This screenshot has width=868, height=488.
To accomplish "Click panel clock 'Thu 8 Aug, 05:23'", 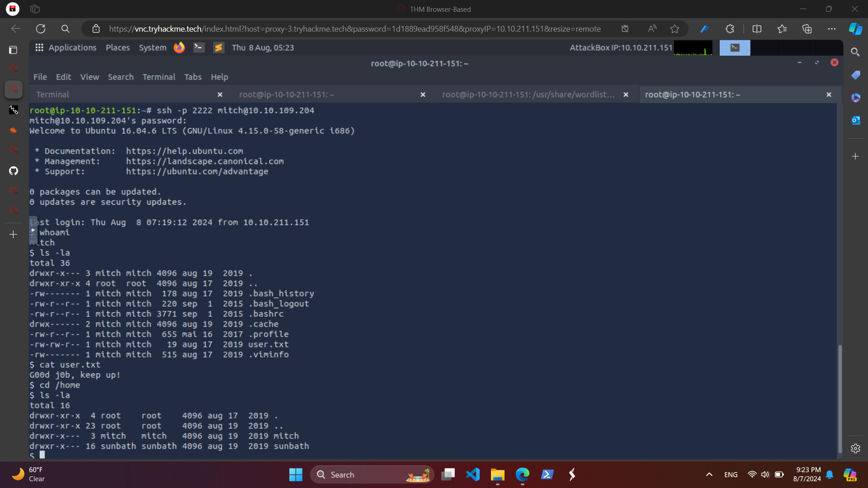I will pos(263,47).
